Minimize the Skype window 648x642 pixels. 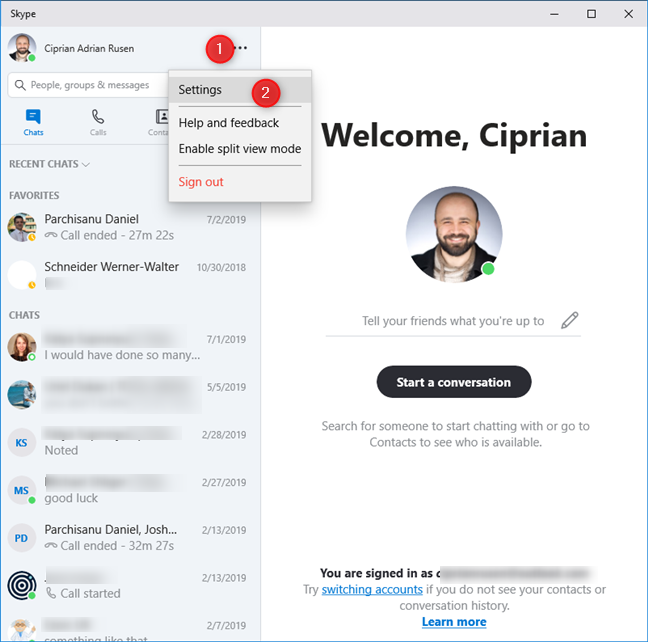click(554, 14)
